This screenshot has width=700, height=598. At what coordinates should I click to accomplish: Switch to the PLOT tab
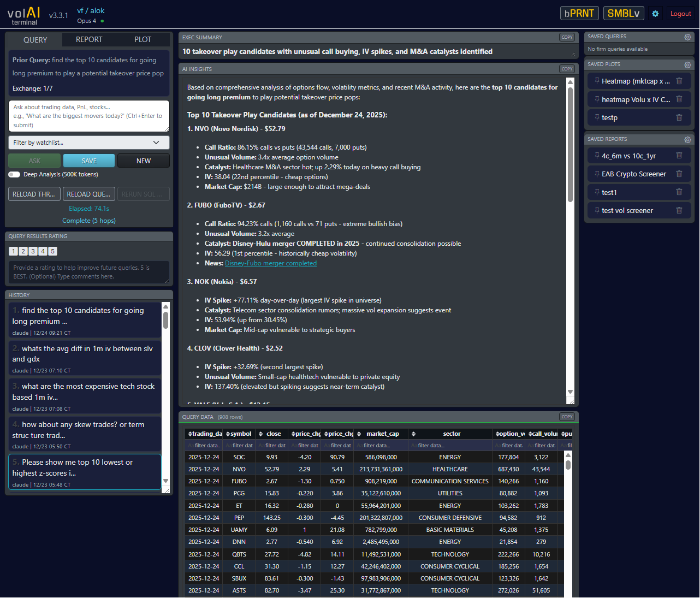point(143,40)
